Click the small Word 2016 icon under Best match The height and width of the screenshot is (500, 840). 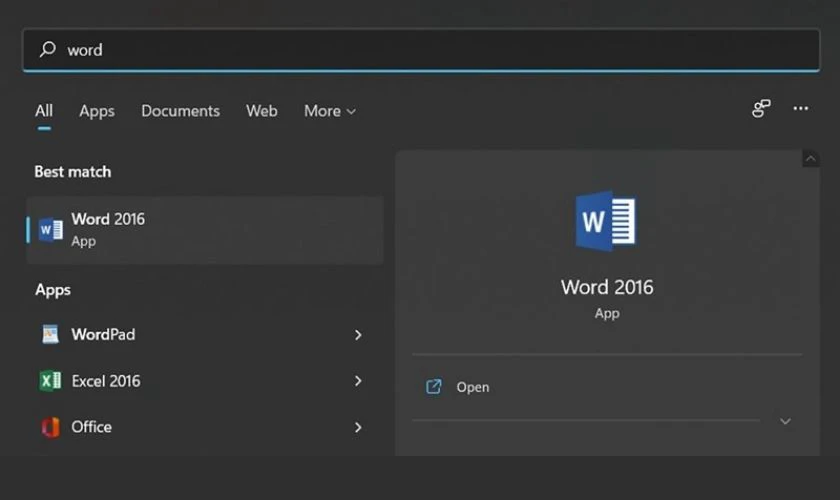(x=50, y=230)
